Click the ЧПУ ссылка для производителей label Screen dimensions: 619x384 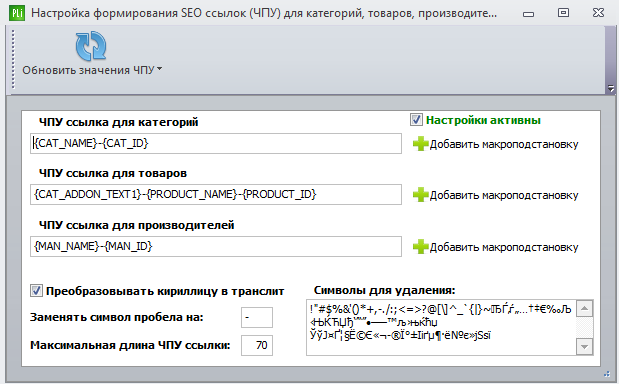click(x=137, y=225)
